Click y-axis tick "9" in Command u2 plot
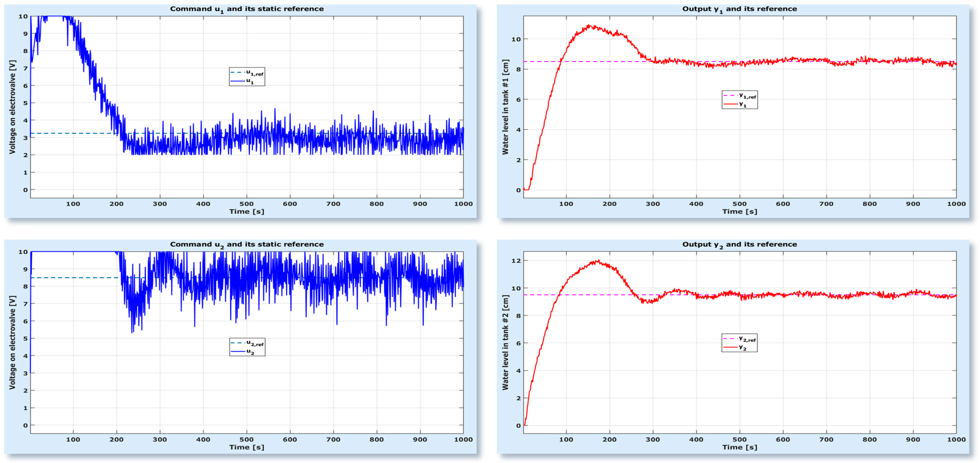Screen dimensions: 980x463 [x=26, y=269]
